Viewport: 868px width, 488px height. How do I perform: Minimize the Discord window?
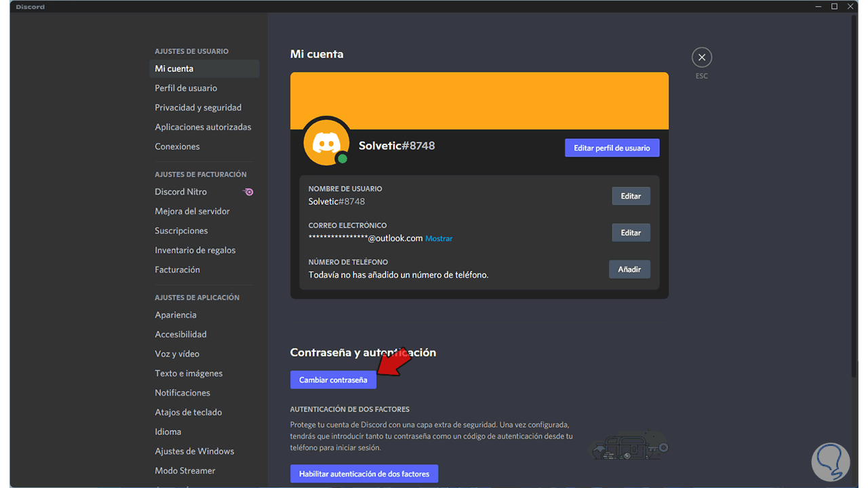point(819,6)
